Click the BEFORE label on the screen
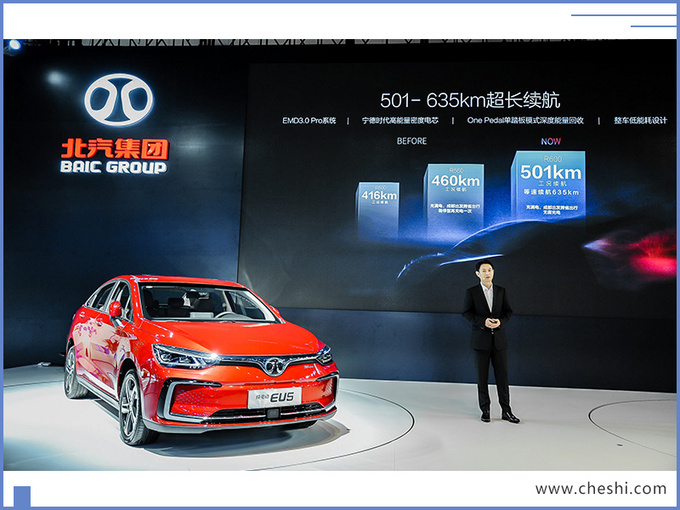The height and width of the screenshot is (510, 680). (412, 142)
